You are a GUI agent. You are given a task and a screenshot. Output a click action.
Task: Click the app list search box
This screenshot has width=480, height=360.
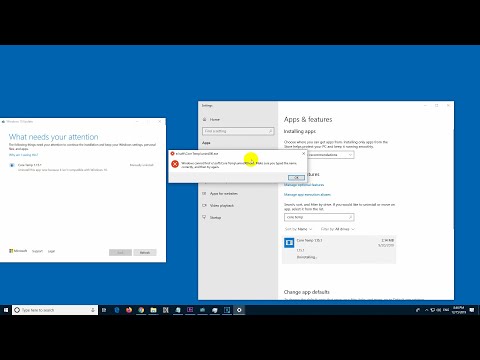click(319, 217)
